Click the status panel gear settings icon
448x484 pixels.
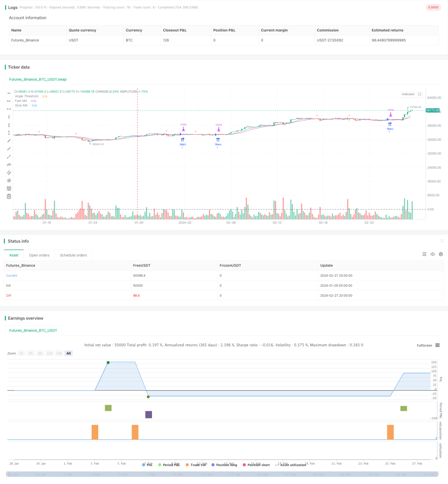click(441, 254)
